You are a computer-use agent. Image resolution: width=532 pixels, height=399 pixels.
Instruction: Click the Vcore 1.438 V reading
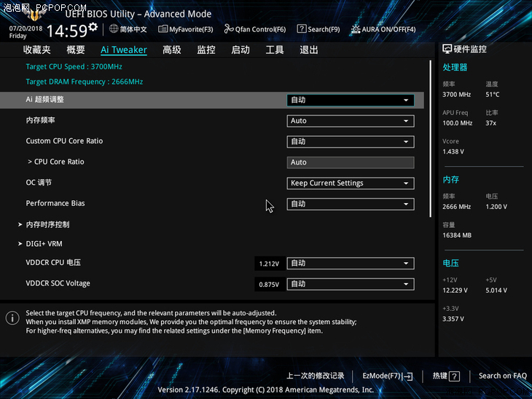pyautogui.click(x=453, y=151)
